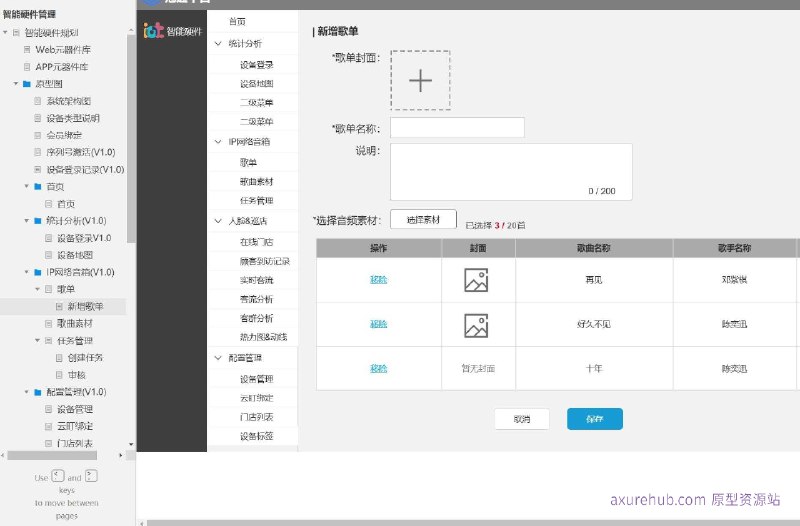This screenshot has height=526, width=800.
Task: Click the cover image icon for 再见 row
Action: (x=476, y=280)
